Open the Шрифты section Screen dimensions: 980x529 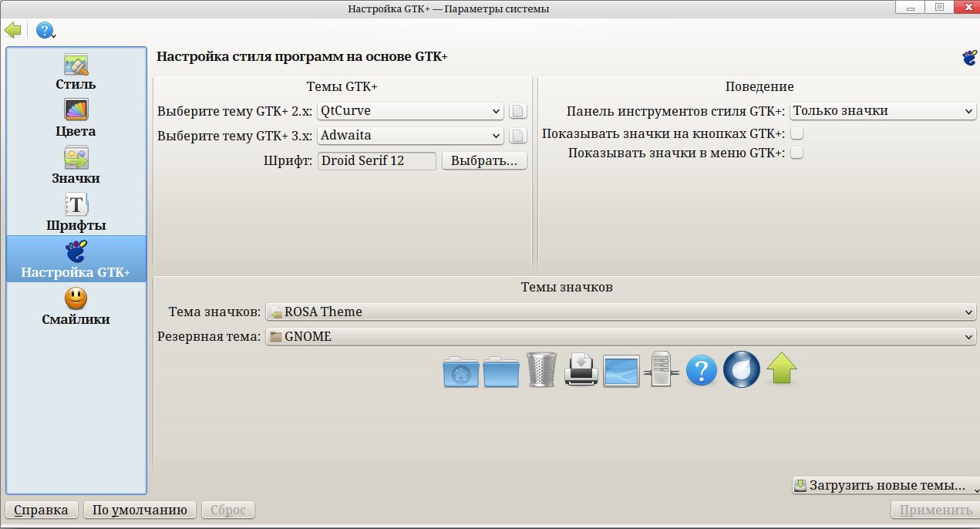76,214
